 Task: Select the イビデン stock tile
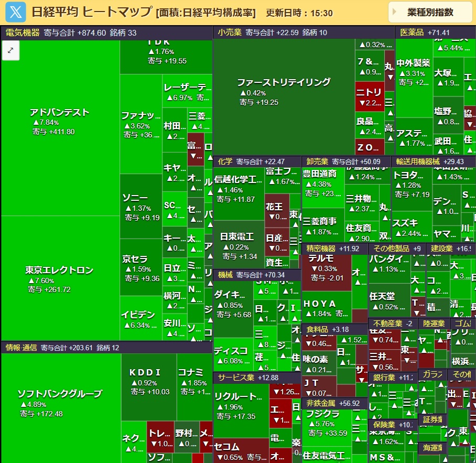(141, 318)
